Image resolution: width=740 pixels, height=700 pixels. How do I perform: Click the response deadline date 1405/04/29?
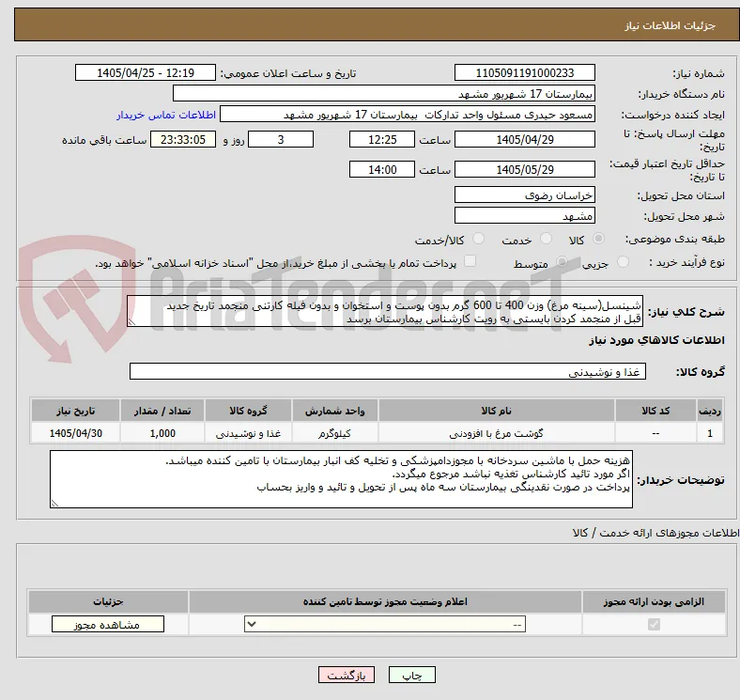524,139
